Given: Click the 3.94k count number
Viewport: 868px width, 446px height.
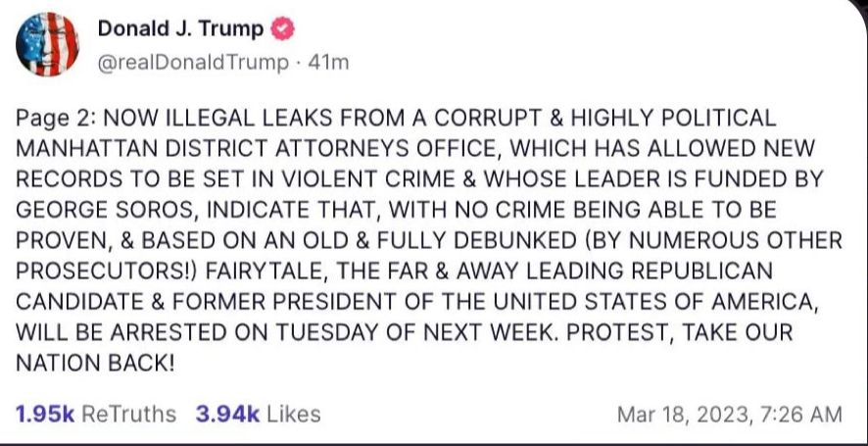Looking at the screenshot, I should [227, 414].
